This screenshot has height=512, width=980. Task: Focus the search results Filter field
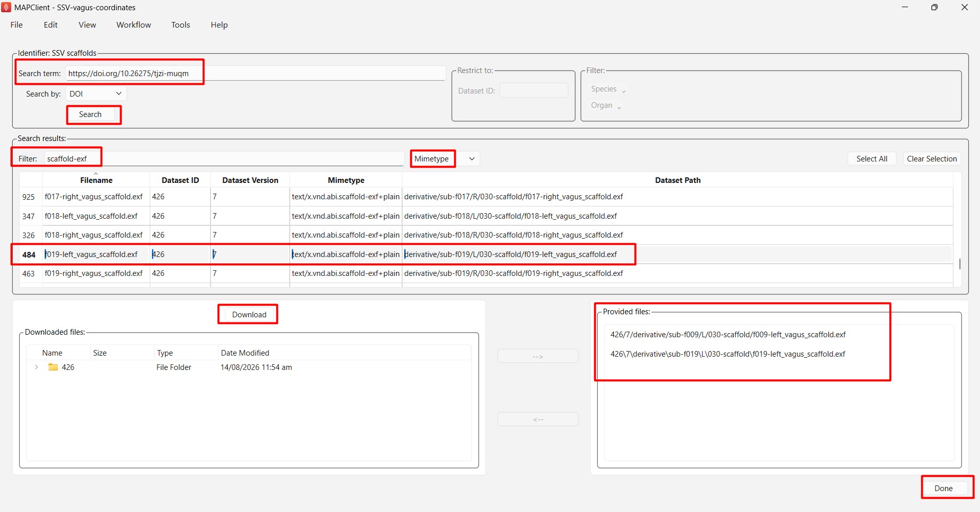(224, 159)
